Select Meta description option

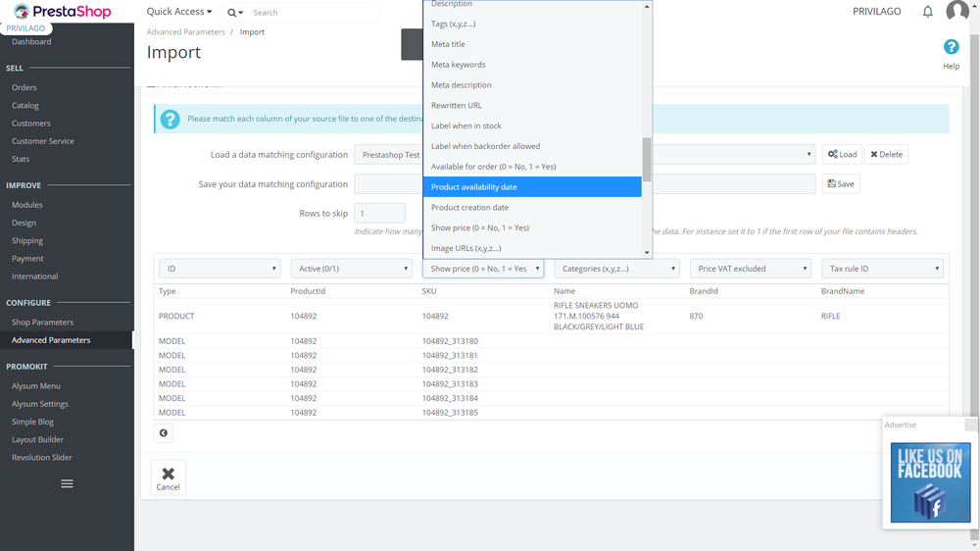coord(532,85)
